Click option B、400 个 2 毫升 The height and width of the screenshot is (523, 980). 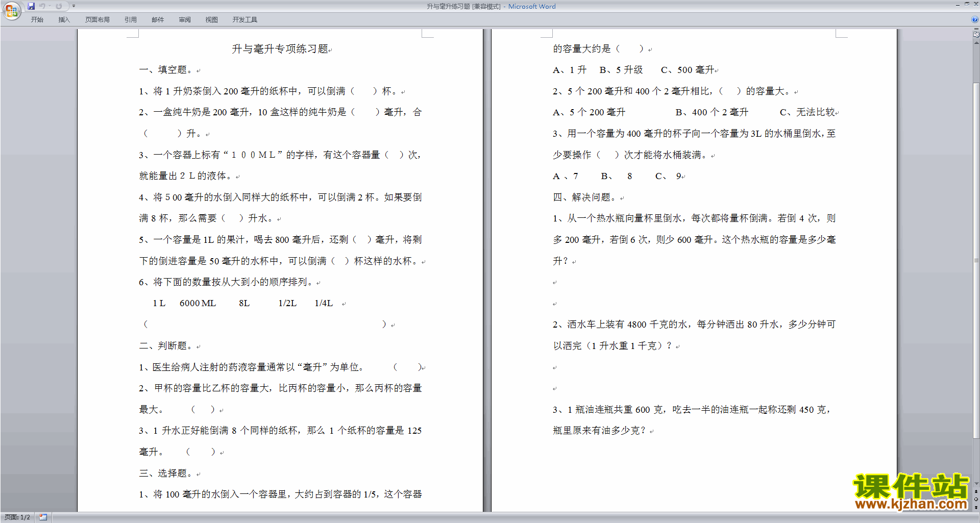(x=712, y=112)
